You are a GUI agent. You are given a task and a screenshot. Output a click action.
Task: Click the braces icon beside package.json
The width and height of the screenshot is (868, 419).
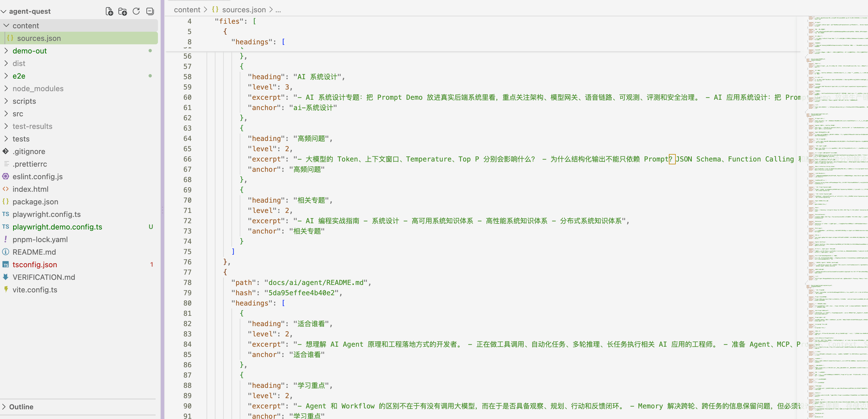(6, 201)
